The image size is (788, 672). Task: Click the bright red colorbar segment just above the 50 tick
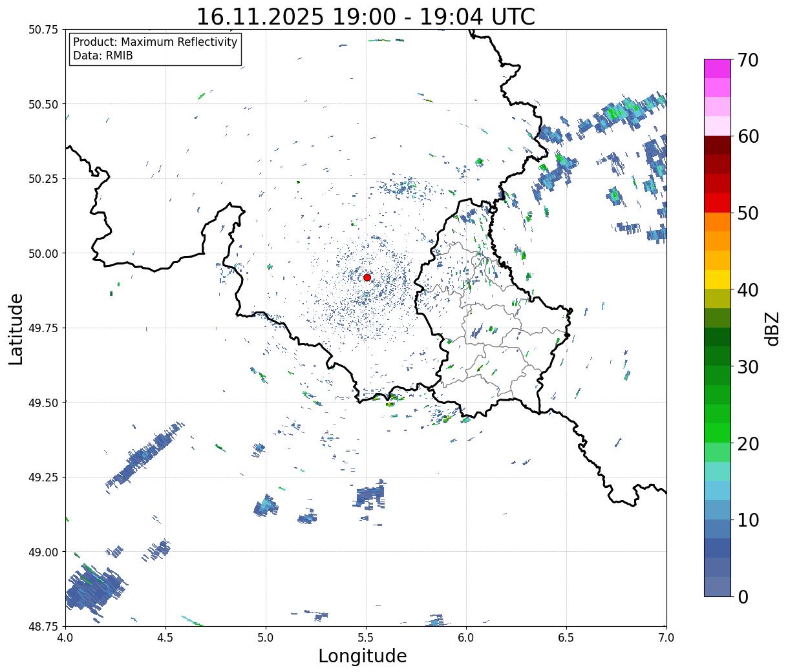point(718,203)
